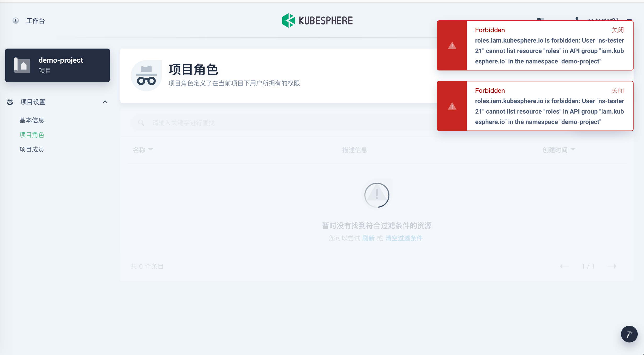This screenshot has height=355, width=644.
Task: Click the project roles detective avatar icon
Action: (146, 75)
